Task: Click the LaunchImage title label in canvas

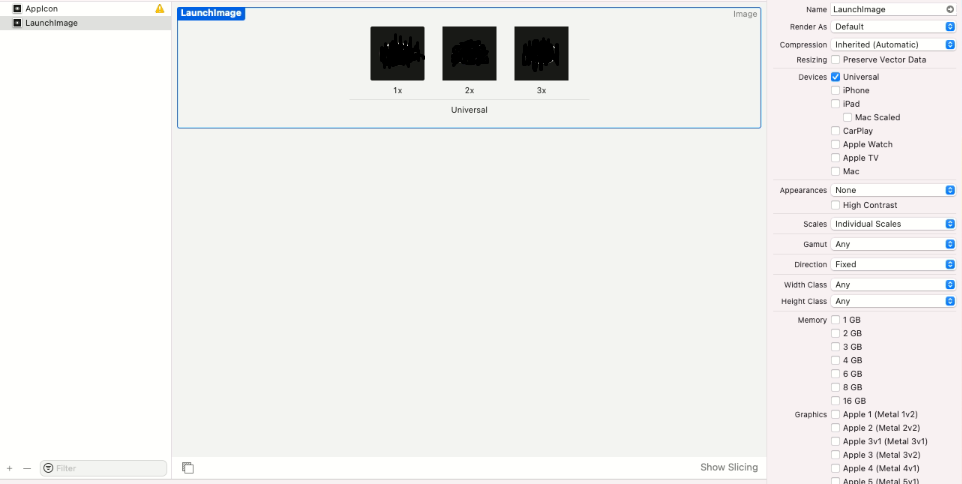Action: click(x=211, y=13)
